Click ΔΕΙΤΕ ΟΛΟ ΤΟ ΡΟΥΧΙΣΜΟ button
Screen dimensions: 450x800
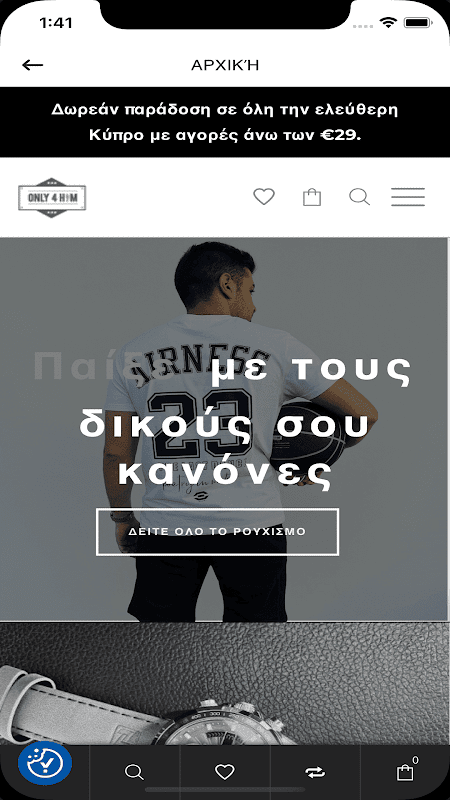[x=217, y=532]
